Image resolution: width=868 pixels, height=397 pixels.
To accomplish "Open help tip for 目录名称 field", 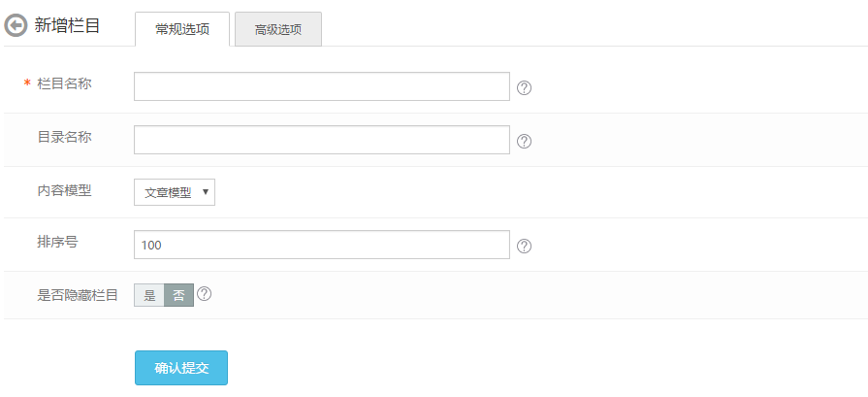I will 525,141.
